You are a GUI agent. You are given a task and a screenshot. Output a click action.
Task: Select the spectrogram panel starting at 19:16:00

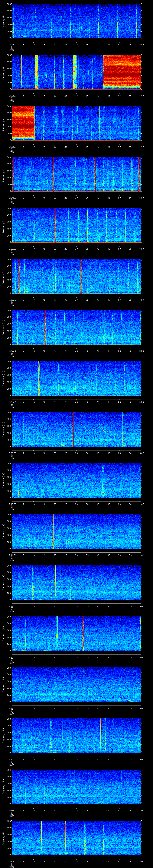(x=76, y=786)
